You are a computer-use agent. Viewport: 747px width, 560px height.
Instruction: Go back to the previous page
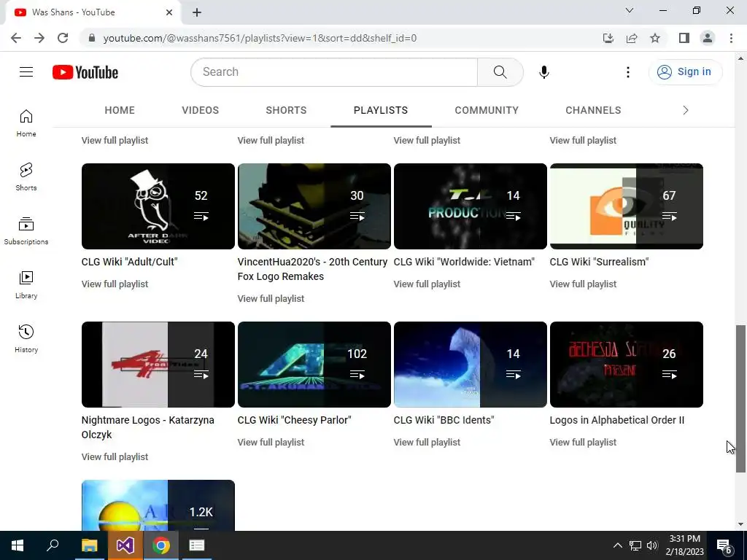16,38
